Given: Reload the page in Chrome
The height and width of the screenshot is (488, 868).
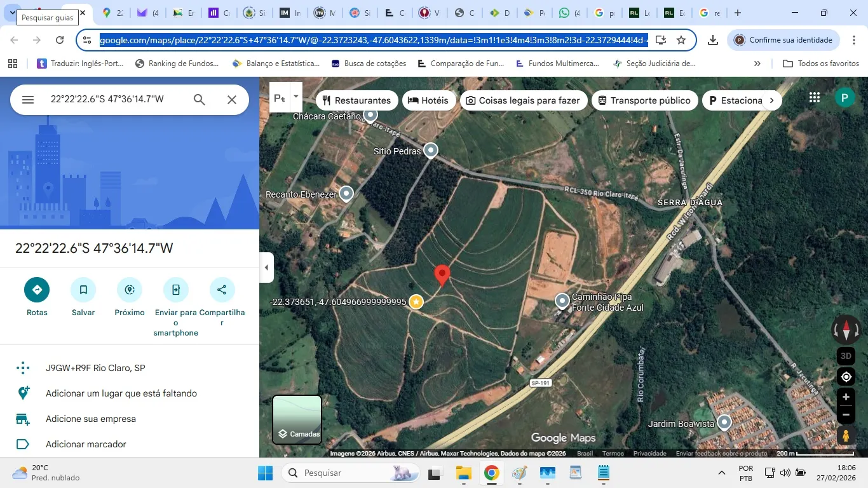Looking at the screenshot, I should click(x=60, y=40).
